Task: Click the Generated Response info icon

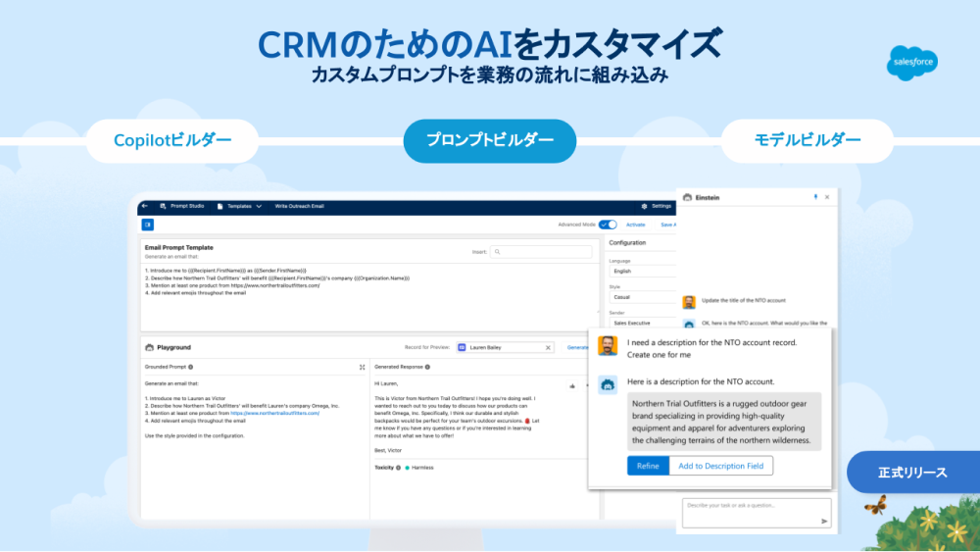Action: pyautogui.click(x=427, y=367)
